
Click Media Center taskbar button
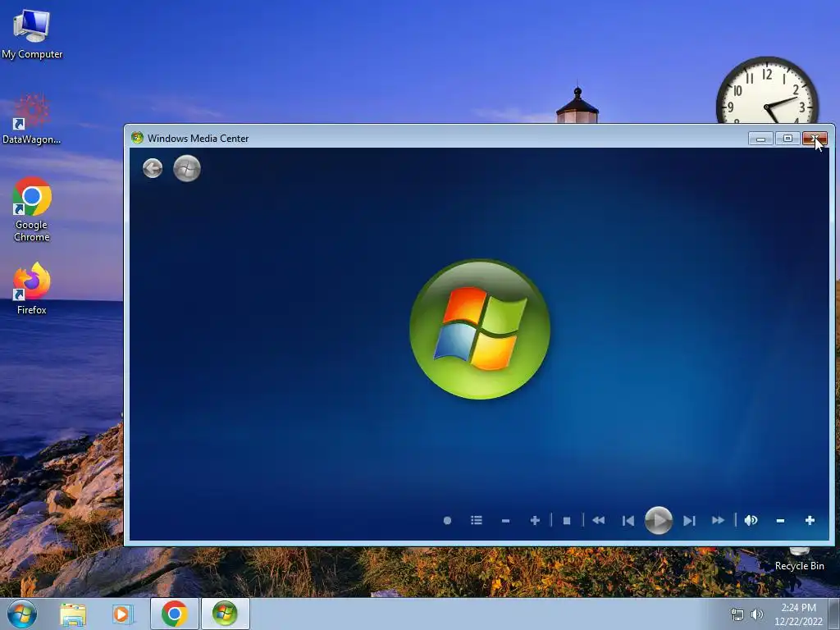click(x=225, y=614)
